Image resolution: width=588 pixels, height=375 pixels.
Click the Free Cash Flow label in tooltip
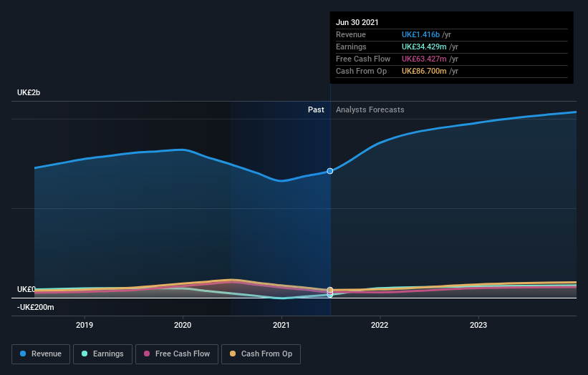[363, 59]
